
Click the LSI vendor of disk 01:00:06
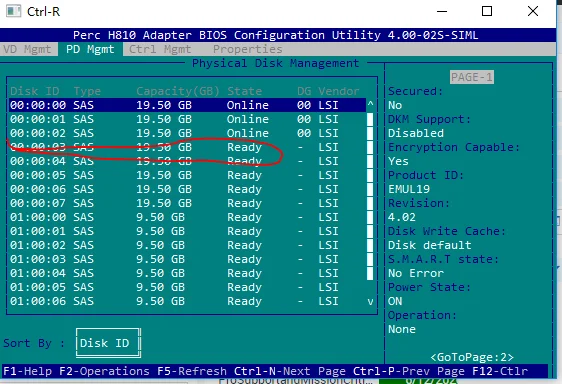328,301
